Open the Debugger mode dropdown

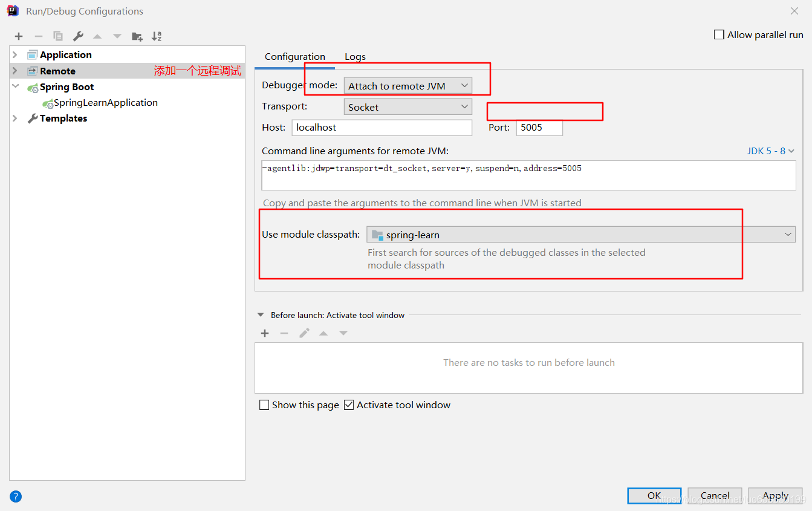pos(408,86)
